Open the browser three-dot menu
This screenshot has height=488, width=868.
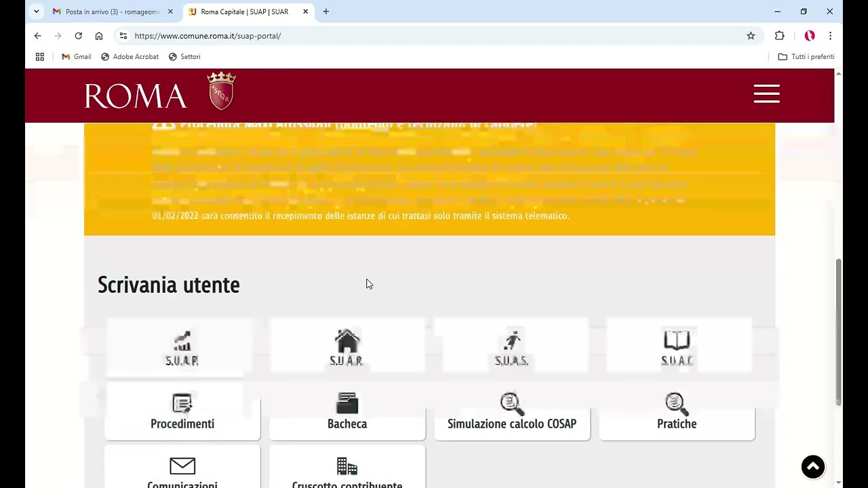click(830, 36)
